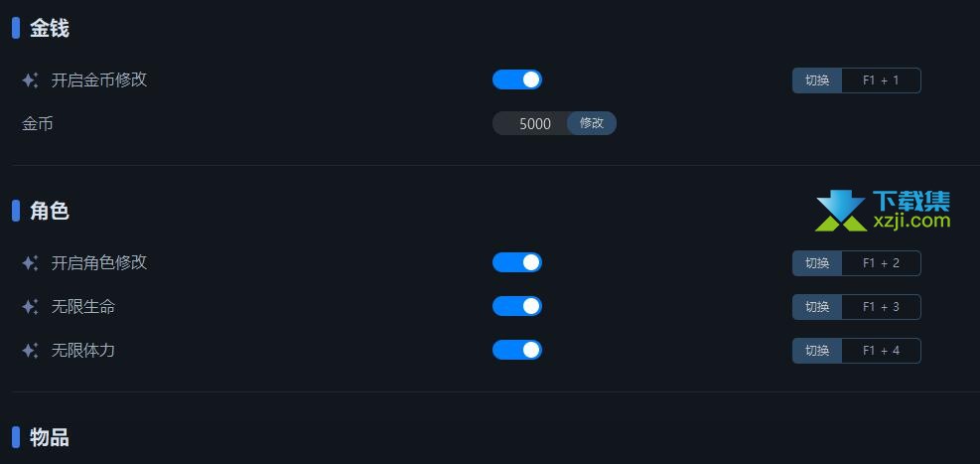Toggle the 无限体力 switch
The height and width of the screenshot is (464, 980).
pos(517,350)
